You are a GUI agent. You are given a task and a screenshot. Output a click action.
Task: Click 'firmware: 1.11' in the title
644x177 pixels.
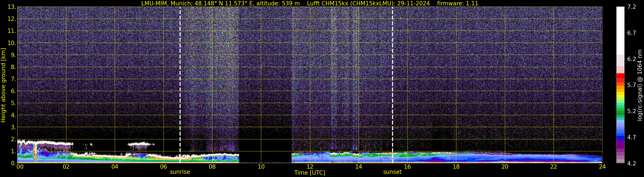(x=457, y=3)
